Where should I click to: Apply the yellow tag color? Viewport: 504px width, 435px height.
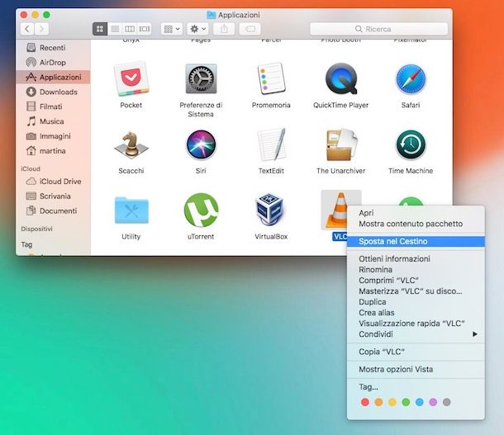coord(392,402)
